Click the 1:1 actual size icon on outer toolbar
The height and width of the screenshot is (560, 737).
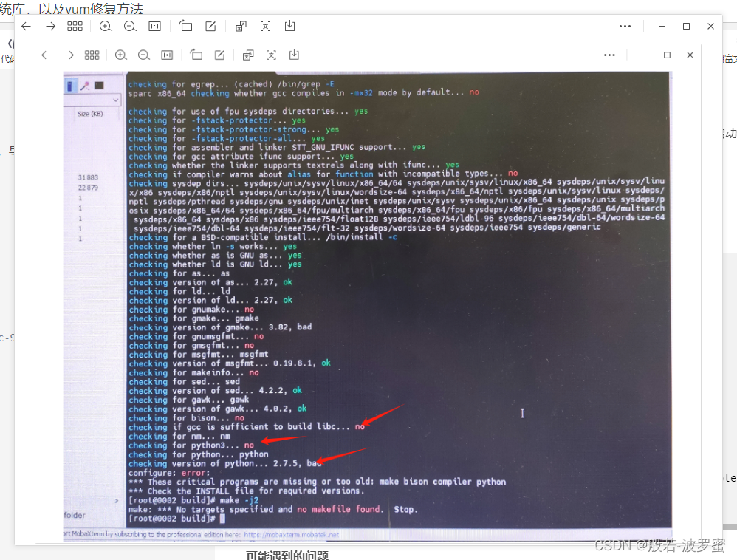(x=154, y=26)
